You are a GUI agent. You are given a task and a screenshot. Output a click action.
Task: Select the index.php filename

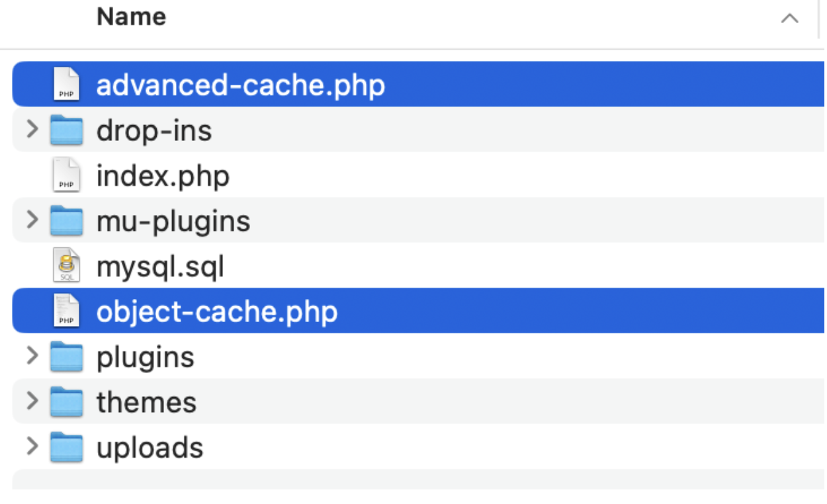coord(163,177)
